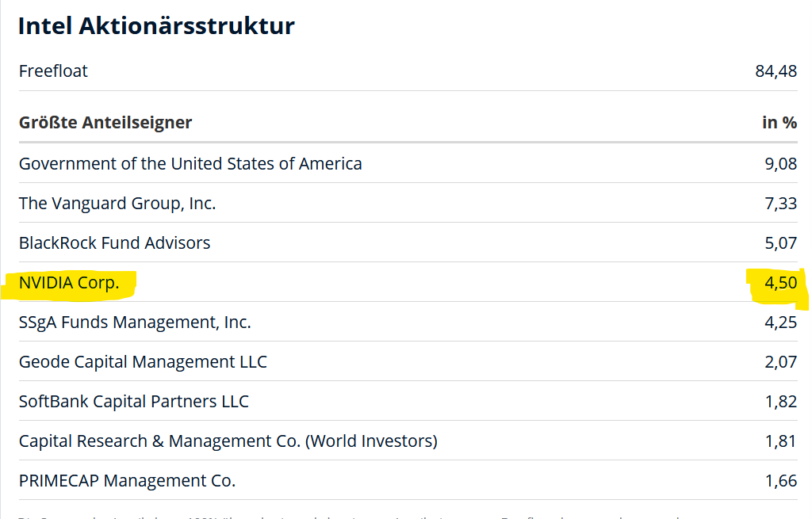Click the 1,66 percentage value
The image size is (812, 519).
(780, 481)
